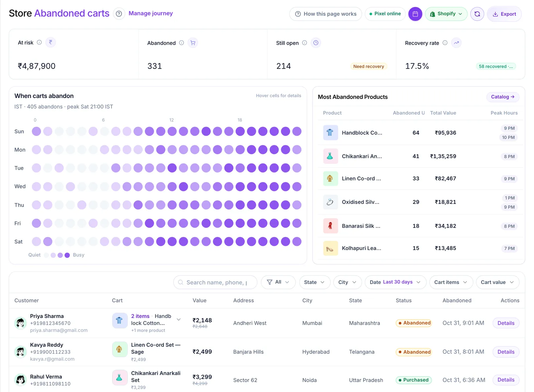Click the Banarasi Silk product thumbnail
Screen dimensions: 534x392
coord(330,226)
